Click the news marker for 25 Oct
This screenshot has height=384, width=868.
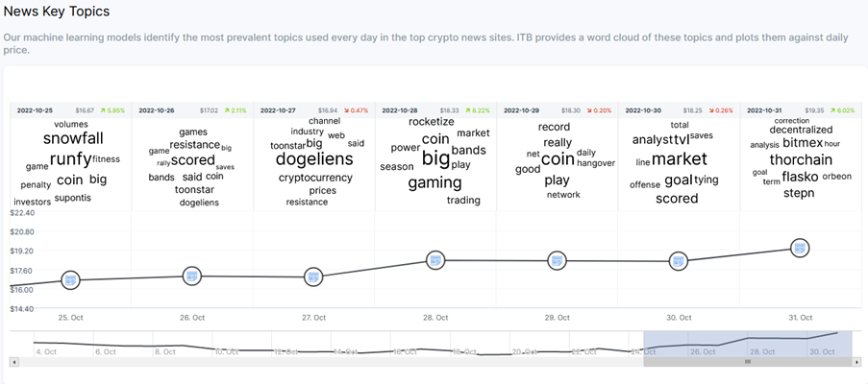70,280
